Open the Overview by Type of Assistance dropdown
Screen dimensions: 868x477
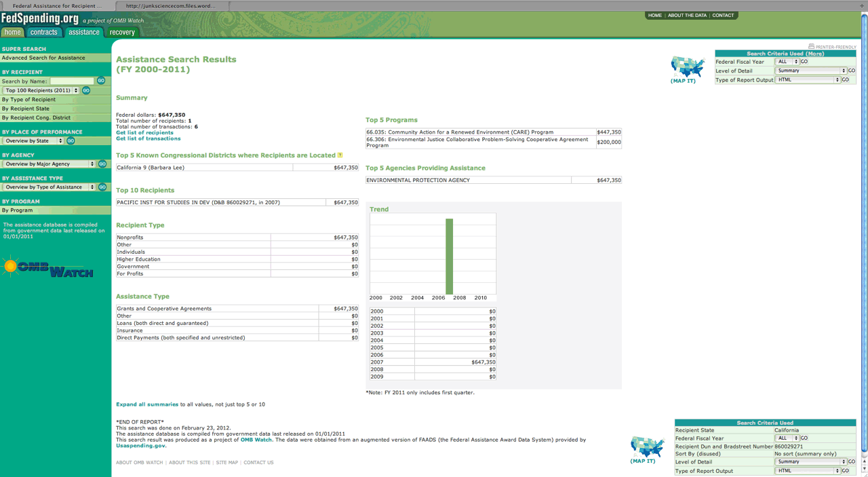[49, 187]
